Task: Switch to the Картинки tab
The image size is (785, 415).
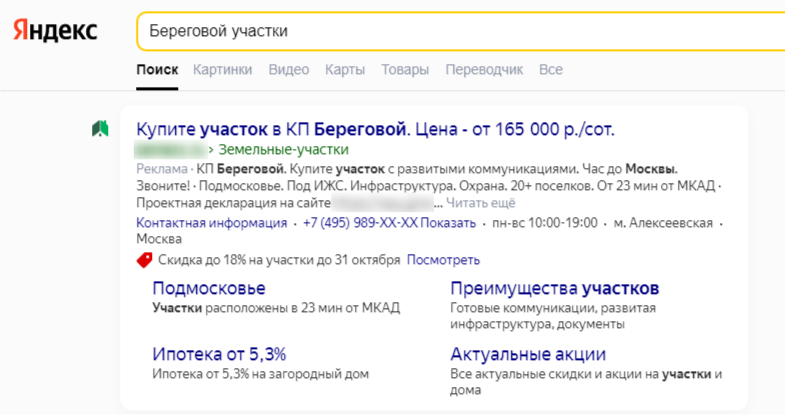Action: click(223, 70)
